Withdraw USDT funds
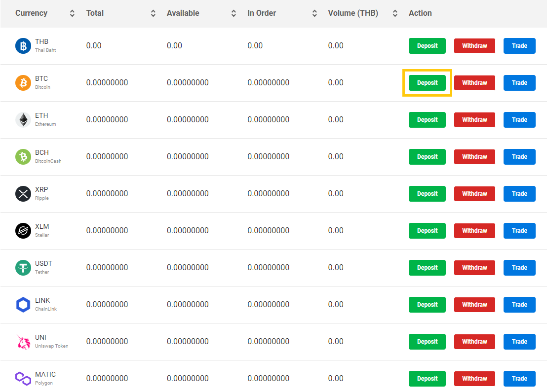Image resolution: width=547 pixels, height=392 pixels. (x=474, y=268)
